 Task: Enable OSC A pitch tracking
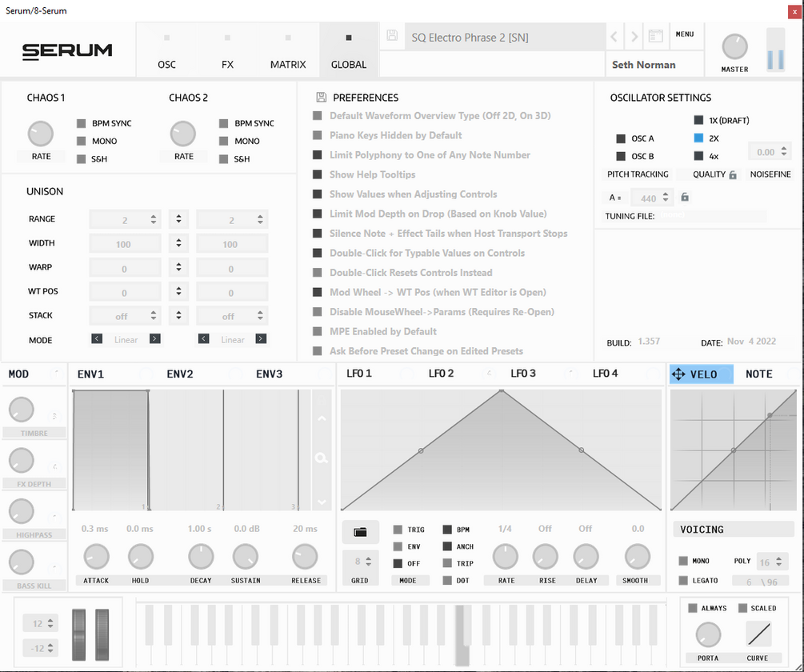621,138
